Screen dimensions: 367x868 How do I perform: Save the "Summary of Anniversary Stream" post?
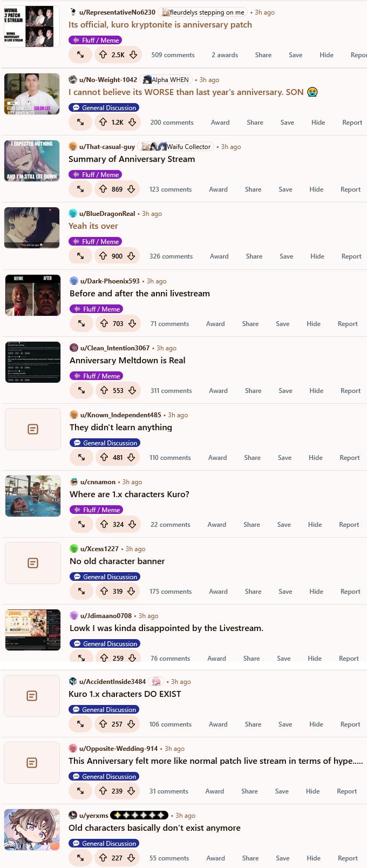(x=286, y=189)
